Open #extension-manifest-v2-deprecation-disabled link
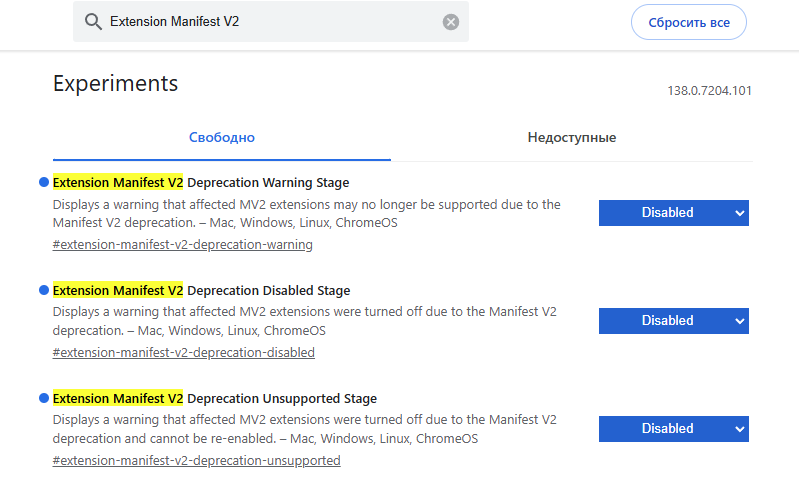The height and width of the screenshot is (503, 799). (x=183, y=353)
